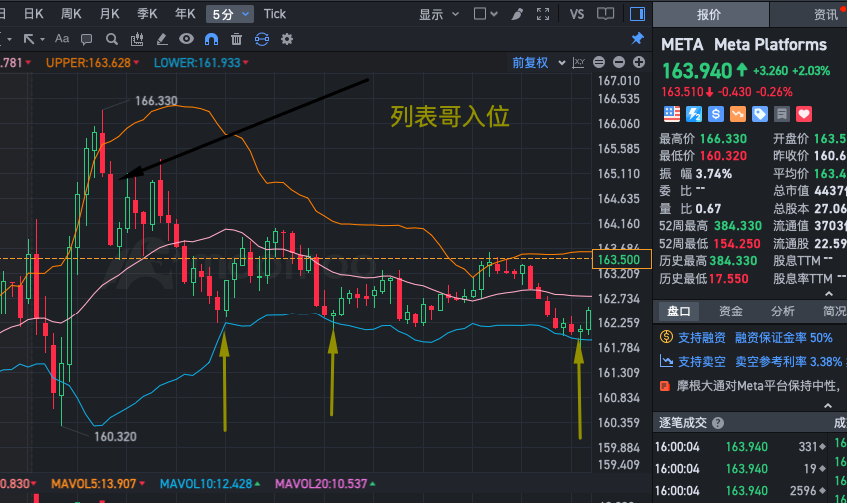Image resolution: width=847 pixels, height=503 pixels.
Task: Reset chart zoom with equals icon
Action: (x=599, y=62)
